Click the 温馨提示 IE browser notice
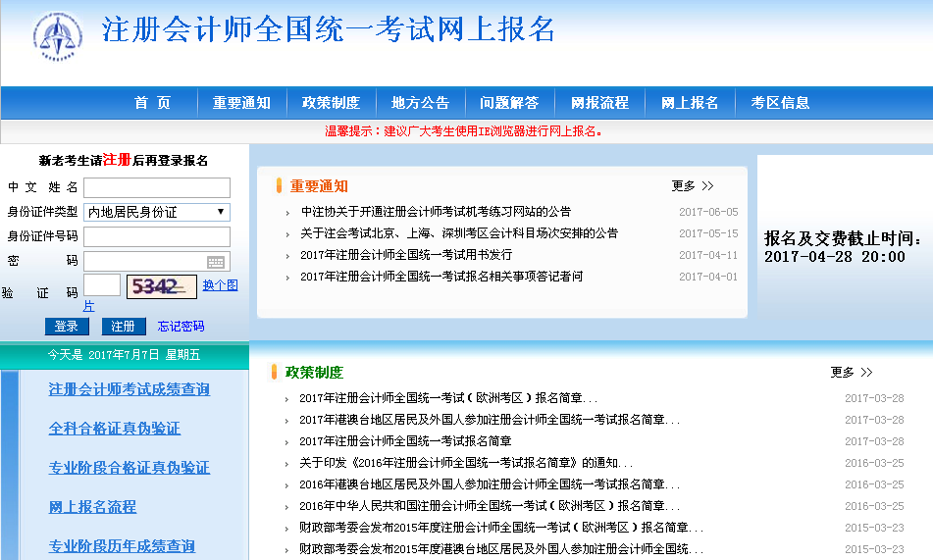 (x=463, y=131)
